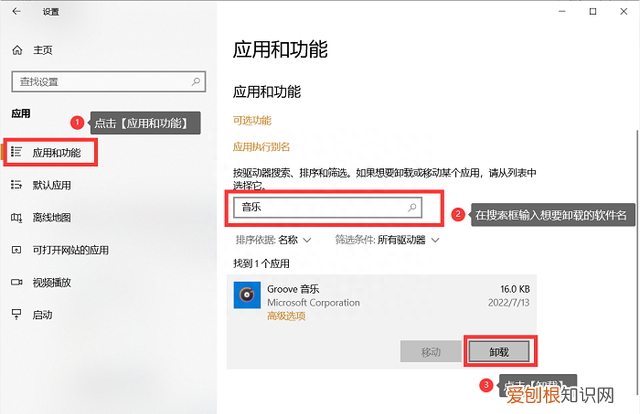
Task: Click the 可打开网站的应用 icon
Action: 16,250
